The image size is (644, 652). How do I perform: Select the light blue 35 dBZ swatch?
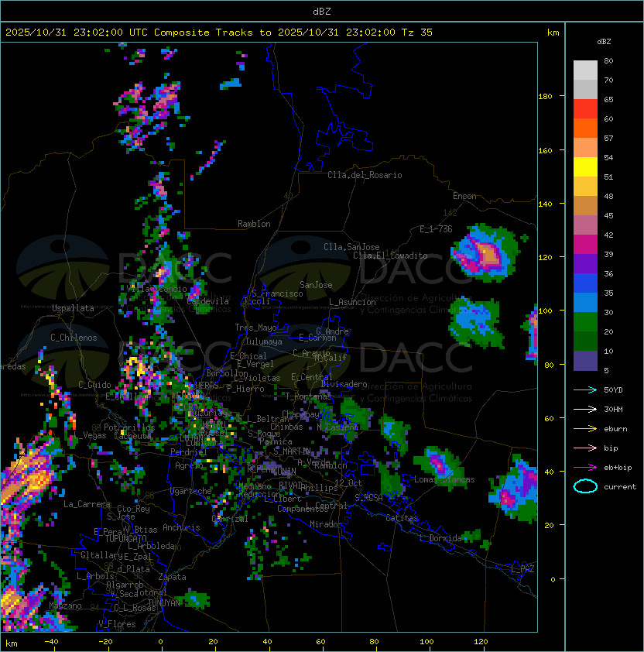click(x=585, y=302)
